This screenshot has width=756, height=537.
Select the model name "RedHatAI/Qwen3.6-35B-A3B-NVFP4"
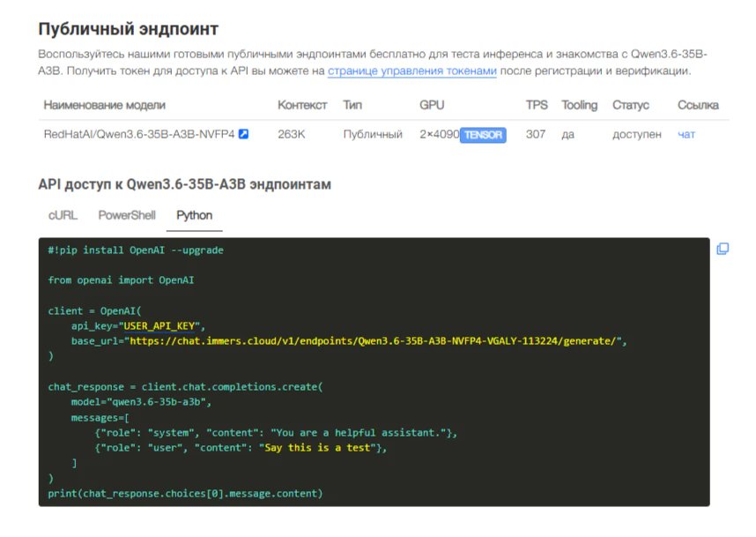pyautogui.click(x=139, y=134)
